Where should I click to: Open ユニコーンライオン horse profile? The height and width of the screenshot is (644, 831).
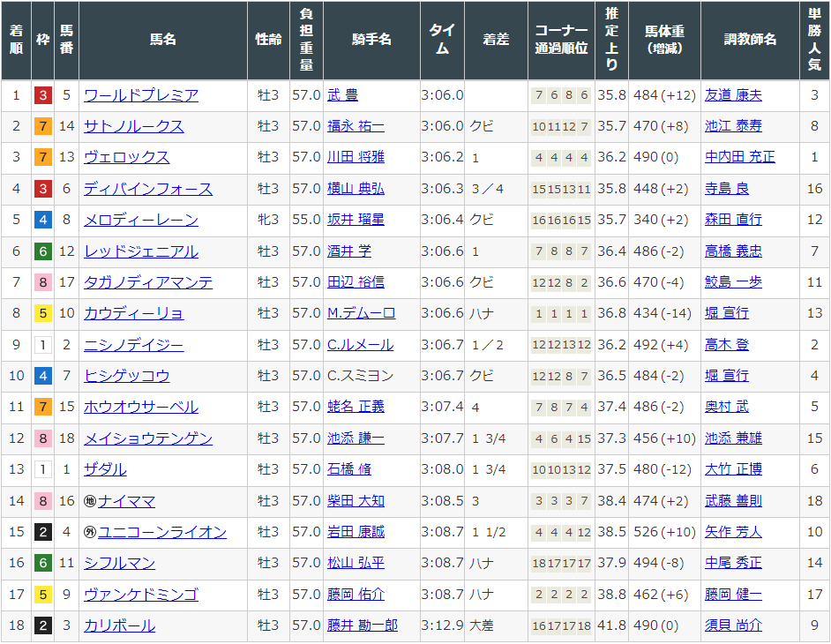(162, 532)
